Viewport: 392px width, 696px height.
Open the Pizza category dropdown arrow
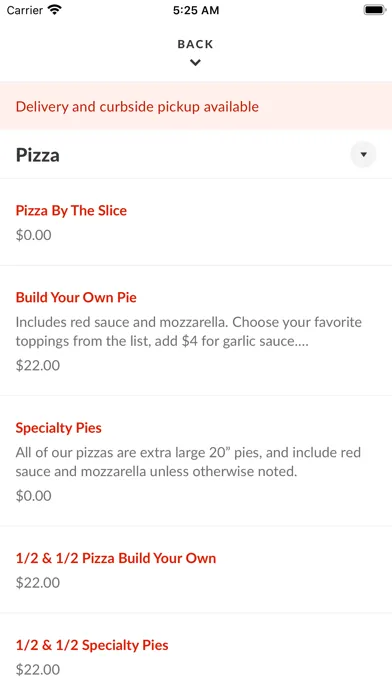363,155
